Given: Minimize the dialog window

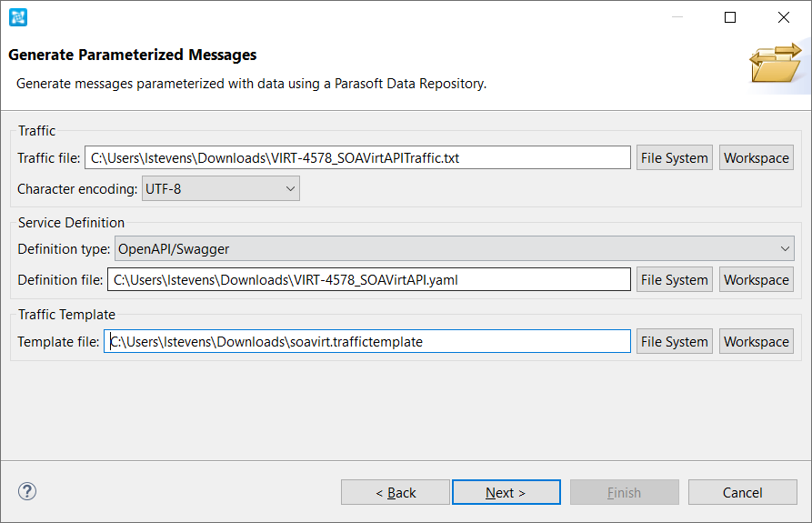Looking at the screenshot, I should pyautogui.click(x=677, y=17).
